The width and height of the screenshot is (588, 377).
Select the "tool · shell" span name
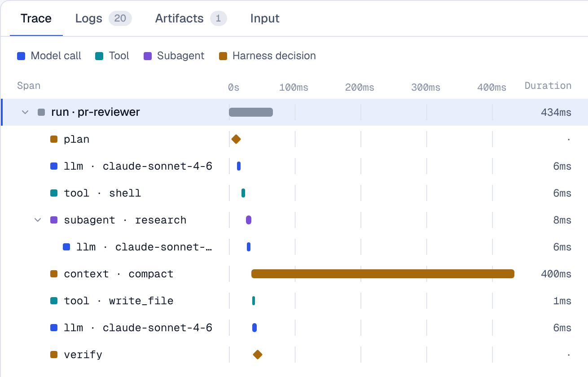pos(102,193)
